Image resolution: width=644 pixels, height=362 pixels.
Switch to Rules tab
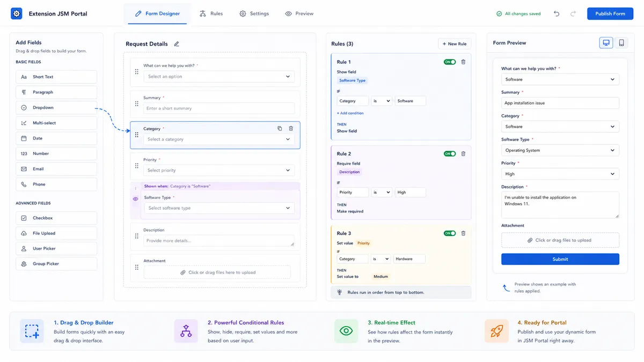click(211, 13)
